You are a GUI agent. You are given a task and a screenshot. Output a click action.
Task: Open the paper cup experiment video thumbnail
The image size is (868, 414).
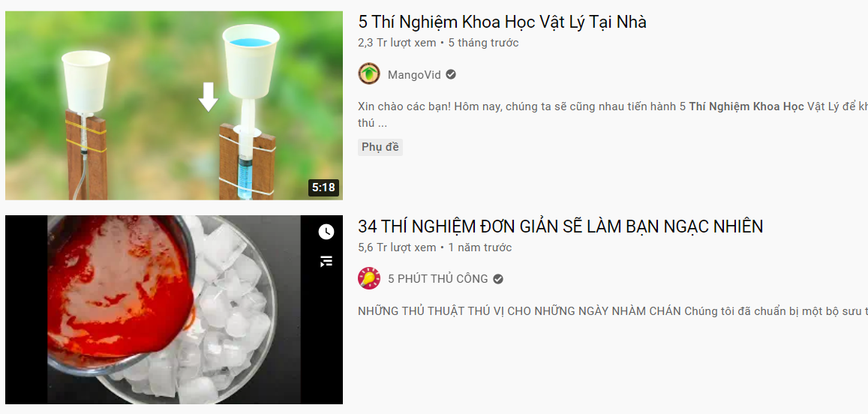(x=174, y=105)
